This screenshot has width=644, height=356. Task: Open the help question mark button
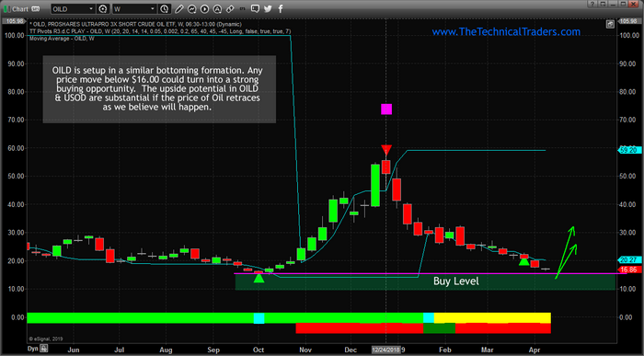(592, 4)
